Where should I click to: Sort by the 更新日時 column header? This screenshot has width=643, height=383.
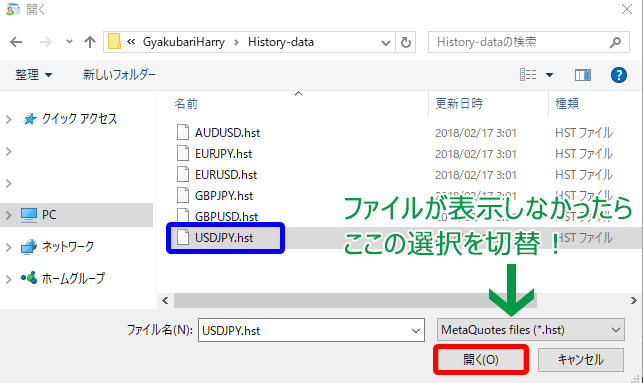[459, 103]
